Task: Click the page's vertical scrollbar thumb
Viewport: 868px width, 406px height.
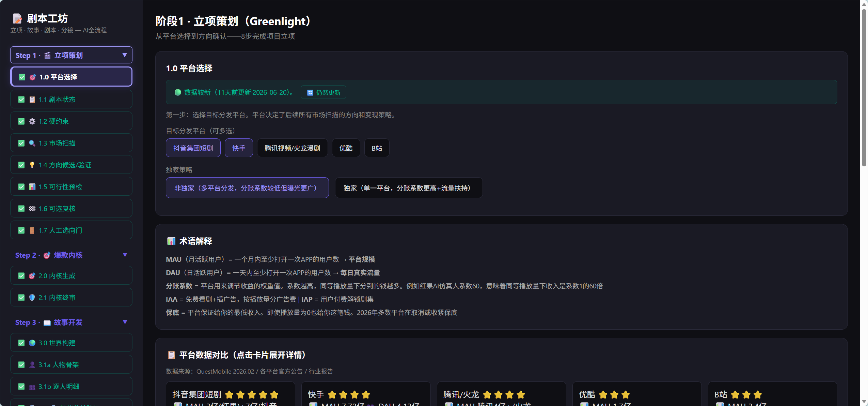Action: click(x=864, y=87)
